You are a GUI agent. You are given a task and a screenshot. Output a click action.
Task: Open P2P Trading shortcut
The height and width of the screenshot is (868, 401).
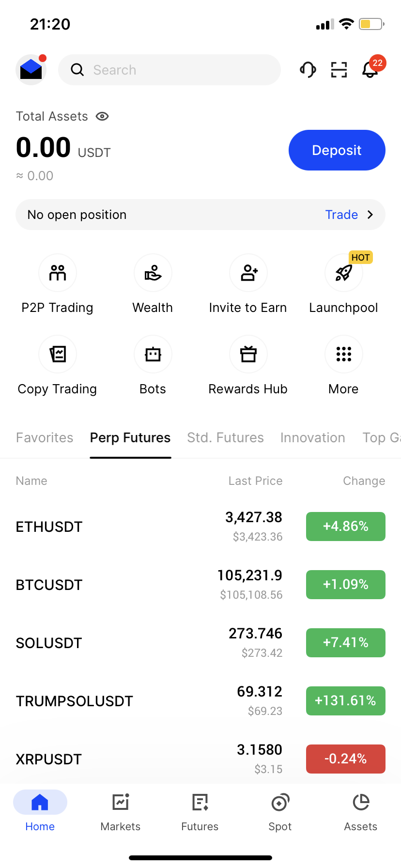[58, 273]
